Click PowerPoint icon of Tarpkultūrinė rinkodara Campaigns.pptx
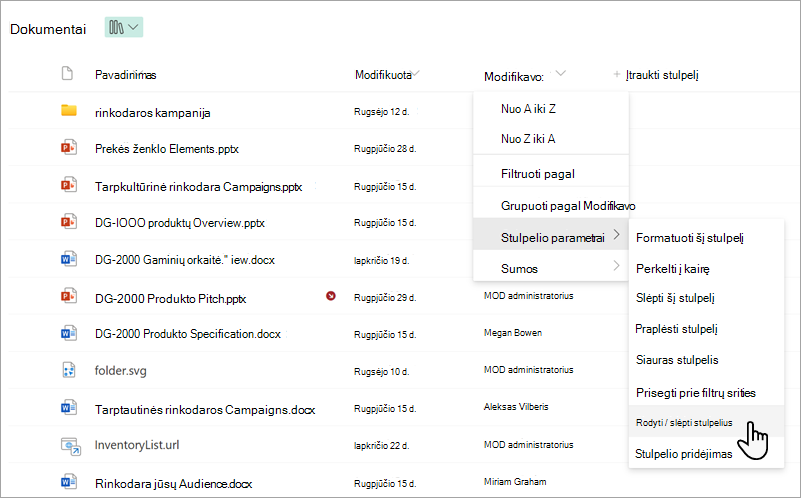The width and height of the screenshot is (801, 498). [x=68, y=184]
